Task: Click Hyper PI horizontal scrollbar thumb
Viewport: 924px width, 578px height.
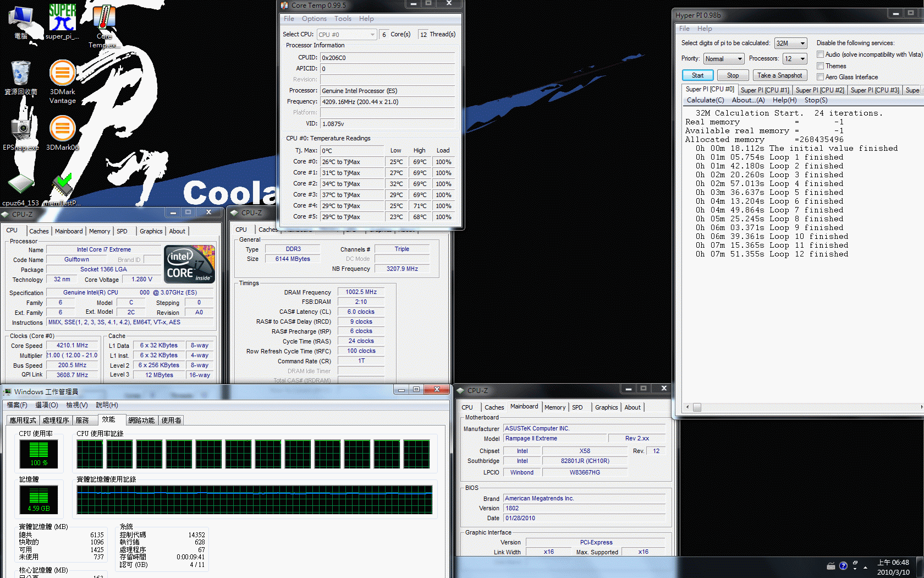Action: tap(697, 407)
